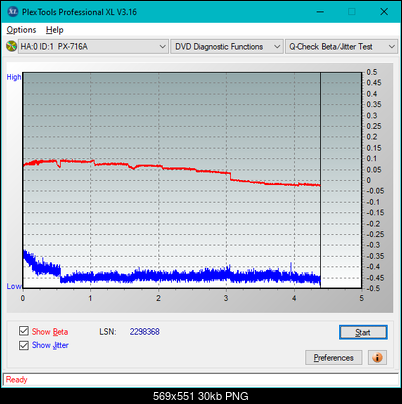Open the Options menu

click(21, 30)
